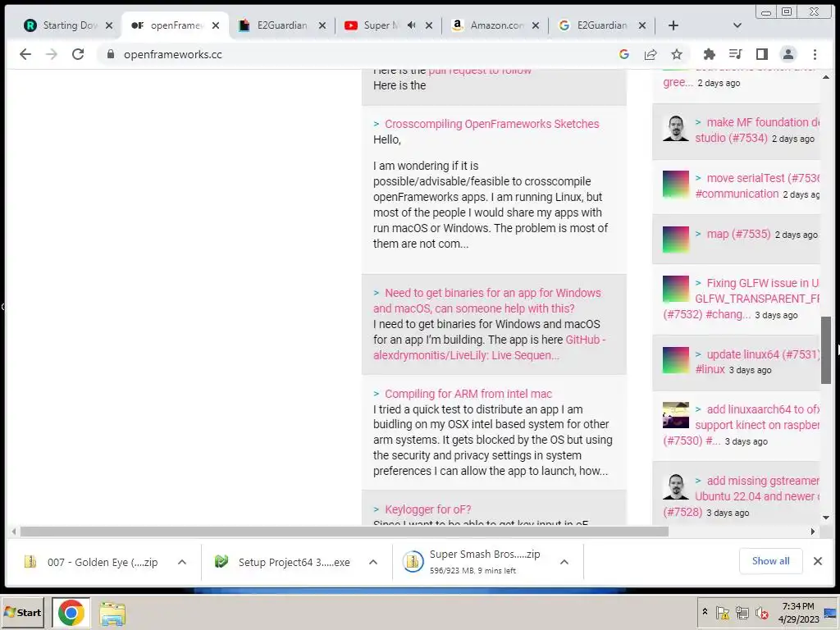Open move serialTest (#7536) commit
The height and width of the screenshot is (630, 840).
pos(757,186)
